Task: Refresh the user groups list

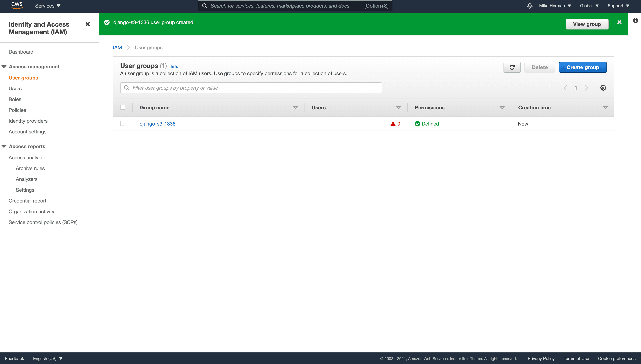Action: click(x=512, y=67)
